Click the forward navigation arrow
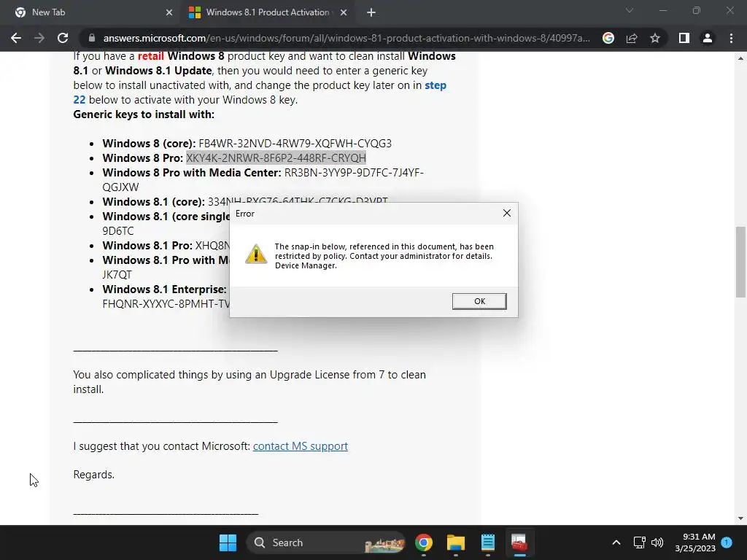Image resolution: width=747 pixels, height=560 pixels. click(39, 38)
